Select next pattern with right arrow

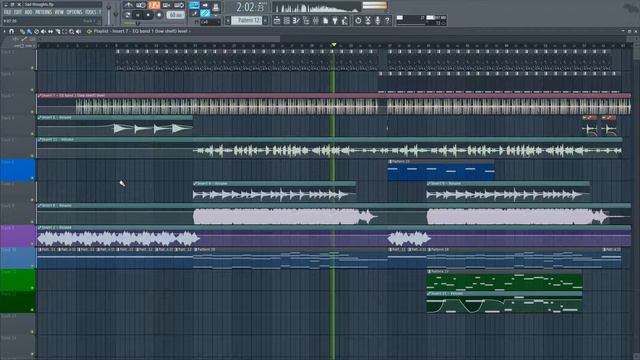pyautogui.click(x=265, y=20)
